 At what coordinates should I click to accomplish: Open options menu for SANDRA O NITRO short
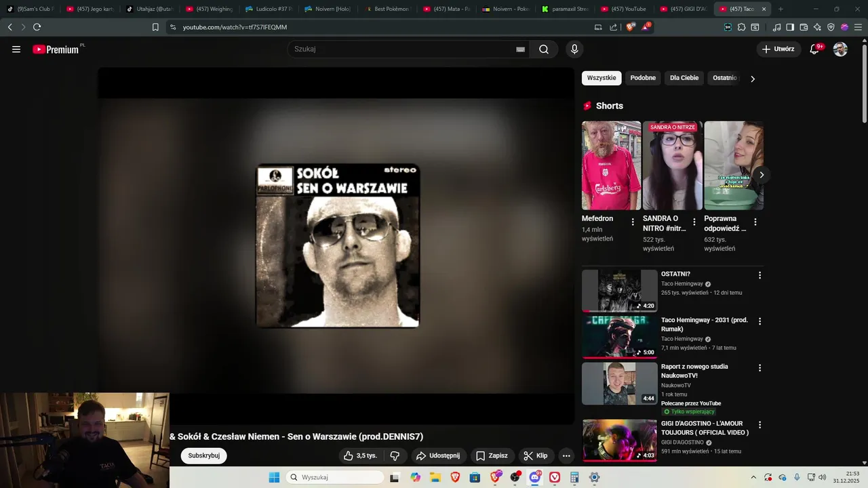[694, 222]
